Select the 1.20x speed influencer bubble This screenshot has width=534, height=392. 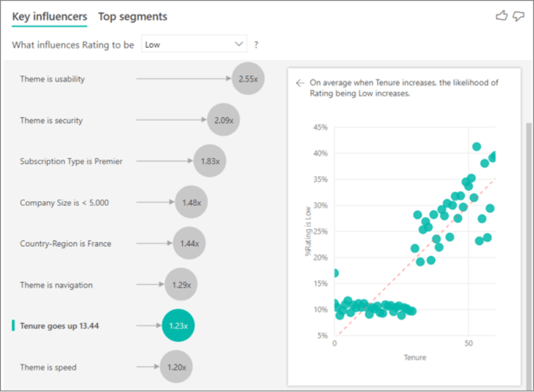tap(176, 367)
